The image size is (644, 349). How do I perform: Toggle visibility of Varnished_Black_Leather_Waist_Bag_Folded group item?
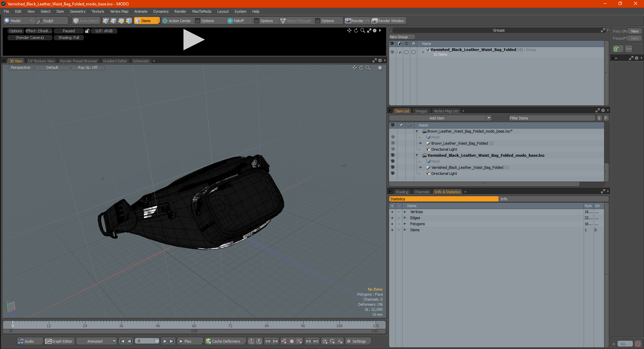click(x=392, y=167)
